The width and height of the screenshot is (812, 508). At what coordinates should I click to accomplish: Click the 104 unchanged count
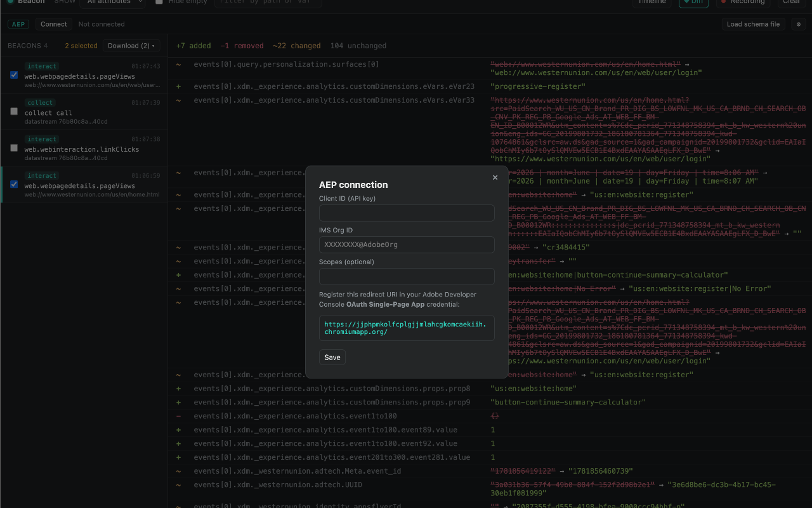click(358, 46)
